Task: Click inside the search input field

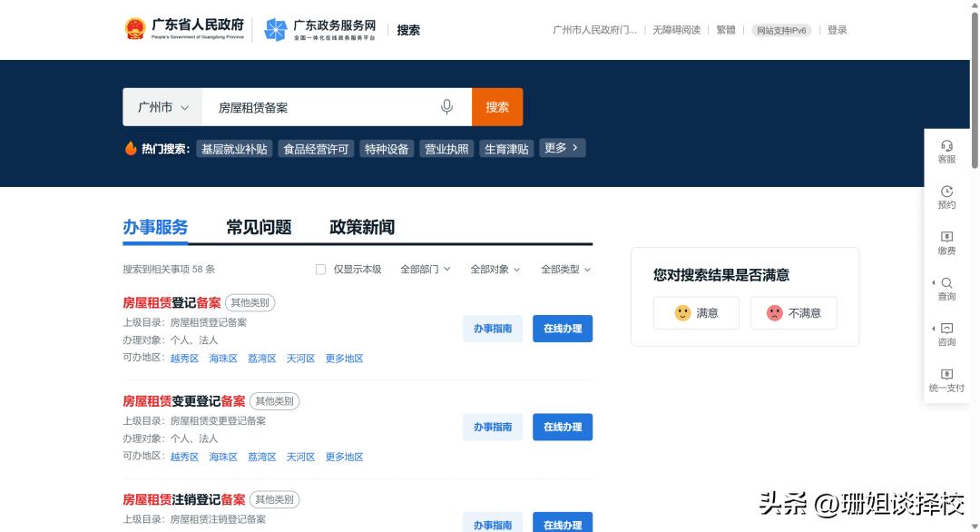Action: pyautogui.click(x=318, y=106)
